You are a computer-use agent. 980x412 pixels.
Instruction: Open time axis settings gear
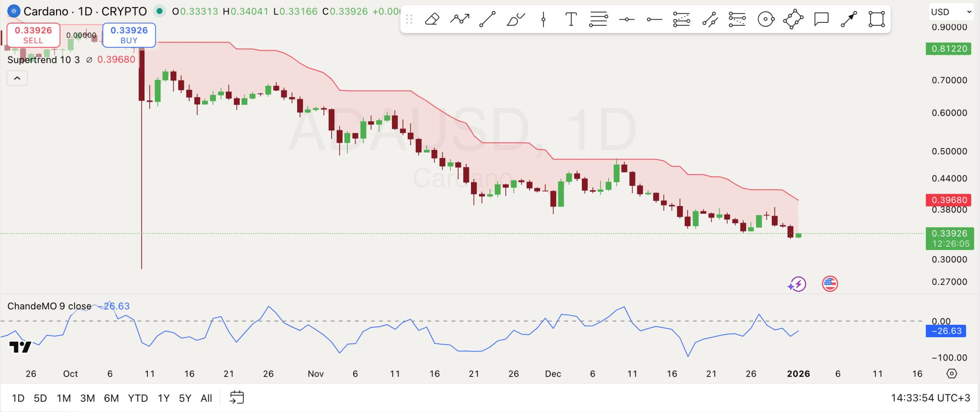point(951,374)
